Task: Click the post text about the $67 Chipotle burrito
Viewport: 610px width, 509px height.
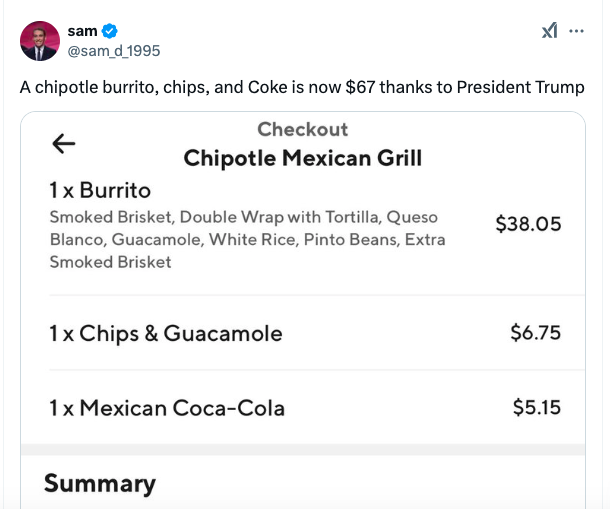Action: [302, 87]
